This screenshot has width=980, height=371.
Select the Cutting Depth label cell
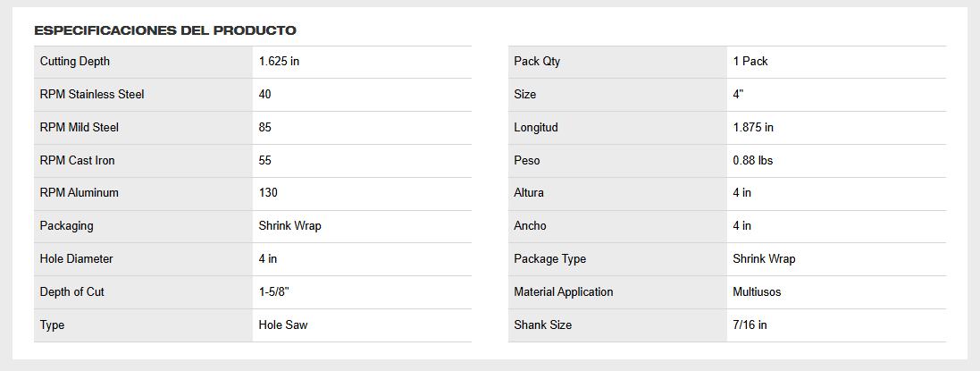[x=143, y=62]
